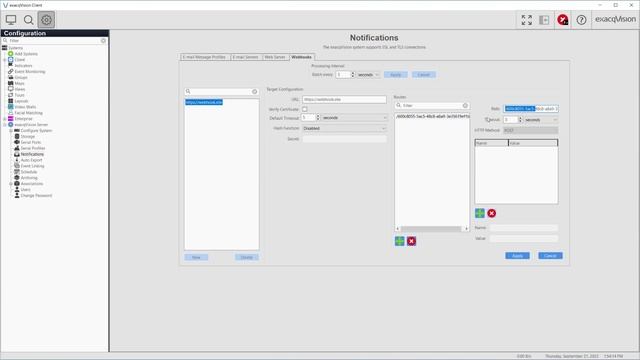The width and height of the screenshot is (640, 360).
Task: Open Configure System item
Action: click(36, 131)
